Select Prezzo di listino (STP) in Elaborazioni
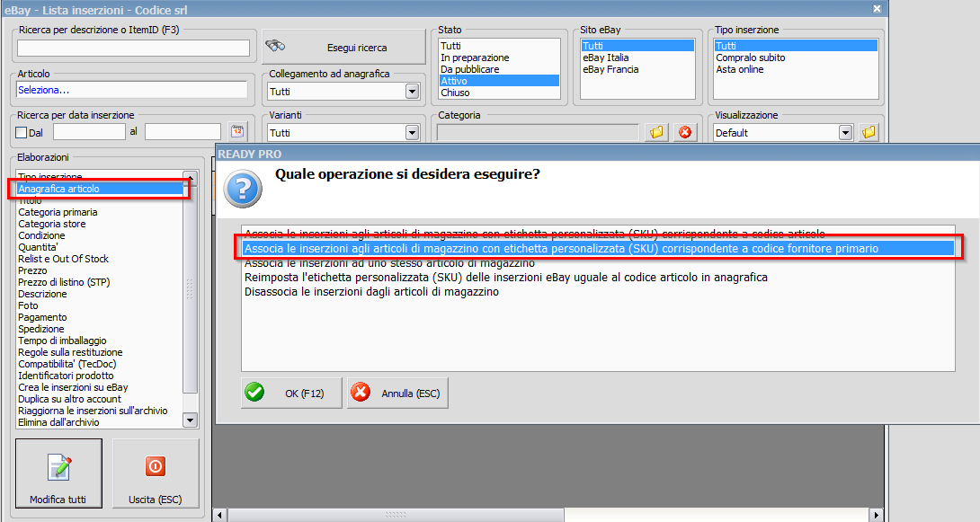980x522 pixels. click(64, 282)
